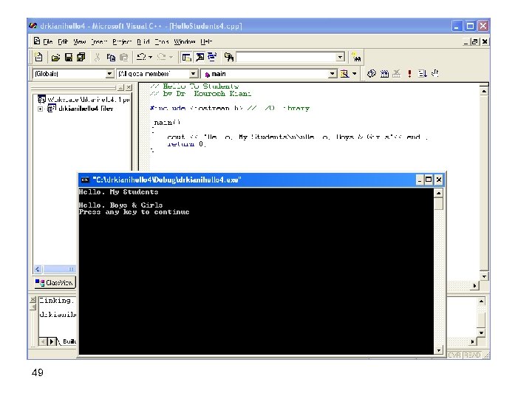Click the Workspace panel horizontal scrollbar thumb

59,269
